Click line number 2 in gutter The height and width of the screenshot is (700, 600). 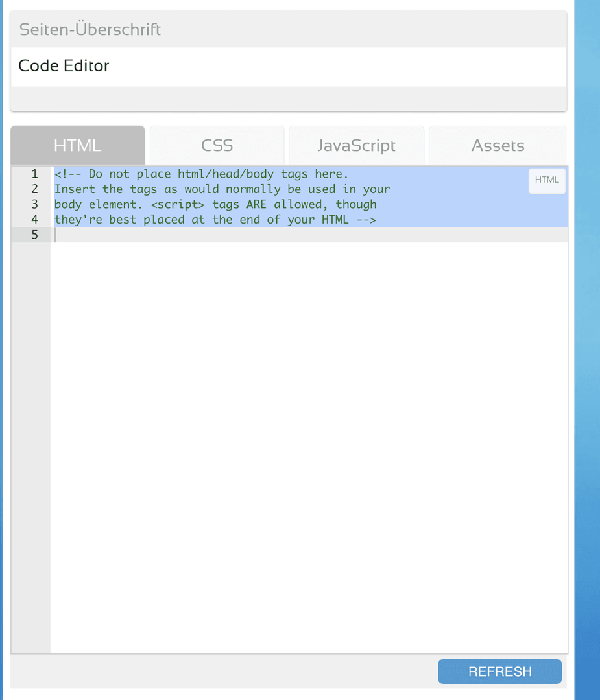pos(34,189)
